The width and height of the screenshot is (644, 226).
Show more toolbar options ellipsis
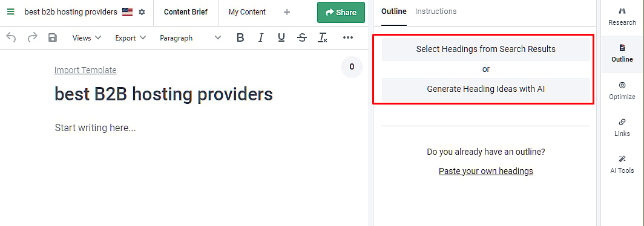click(x=348, y=37)
